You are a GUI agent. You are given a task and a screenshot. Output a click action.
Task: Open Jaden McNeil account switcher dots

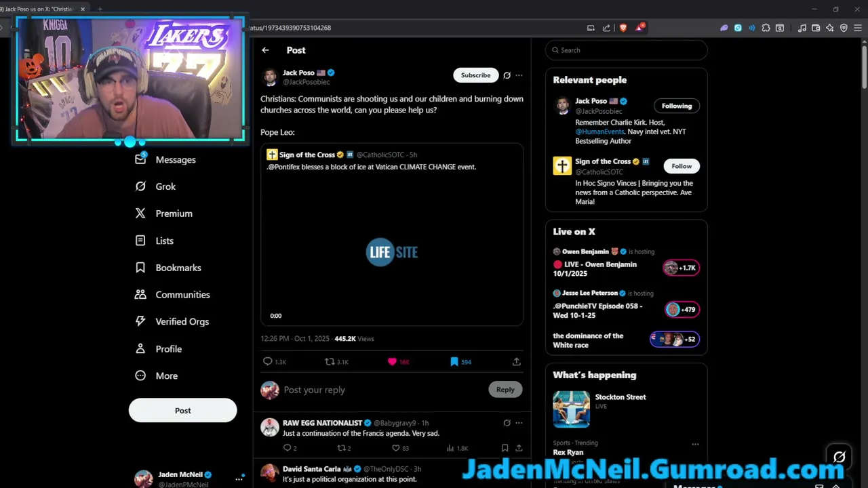point(239,479)
